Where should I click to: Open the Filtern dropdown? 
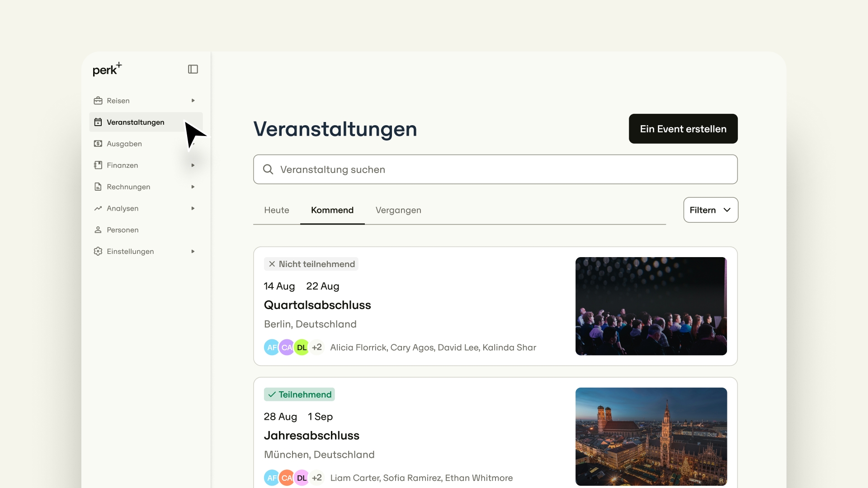point(710,210)
